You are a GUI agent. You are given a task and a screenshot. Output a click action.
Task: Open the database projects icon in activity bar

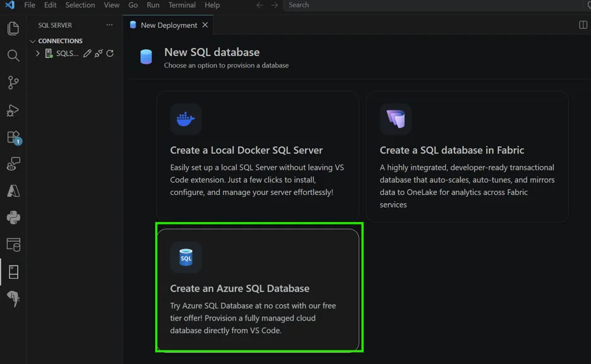pyautogui.click(x=13, y=245)
